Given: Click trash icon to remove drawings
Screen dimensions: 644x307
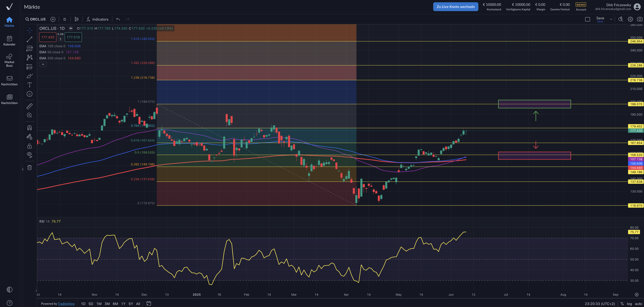Looking at the screenshot, I should tap(30, 168).
